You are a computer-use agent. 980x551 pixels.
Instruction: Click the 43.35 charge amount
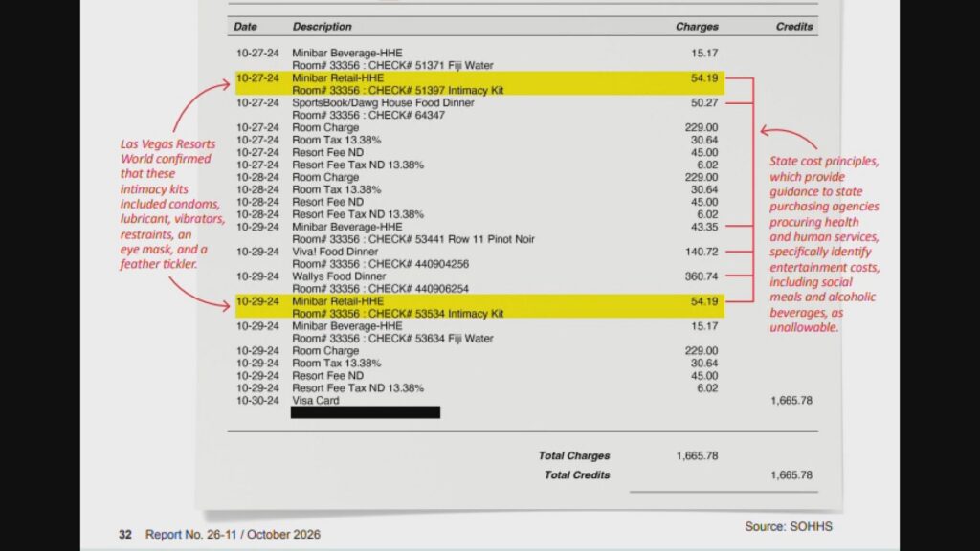704,227
